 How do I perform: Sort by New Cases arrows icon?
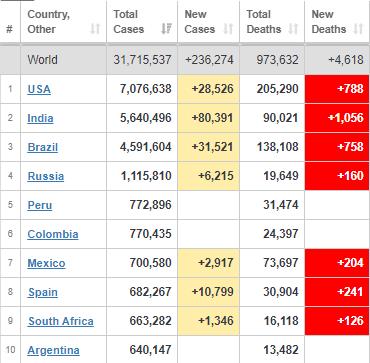click(228, 29)
